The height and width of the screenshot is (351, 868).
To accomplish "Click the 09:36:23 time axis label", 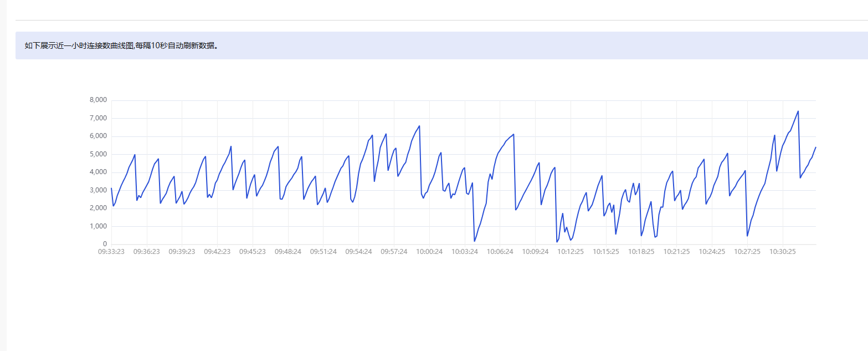I will click(x=147, y=252).
